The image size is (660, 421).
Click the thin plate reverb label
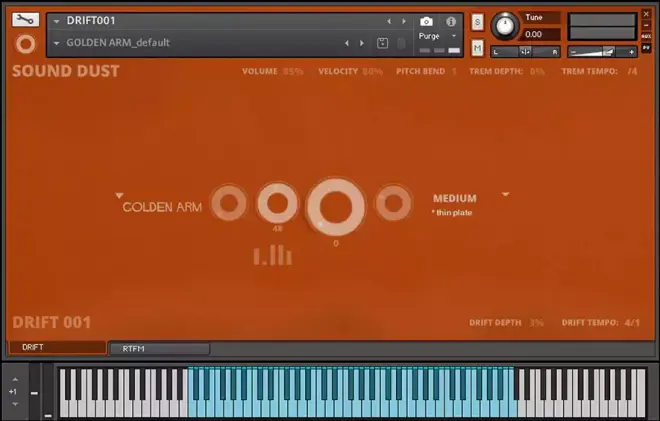[452, 213]
